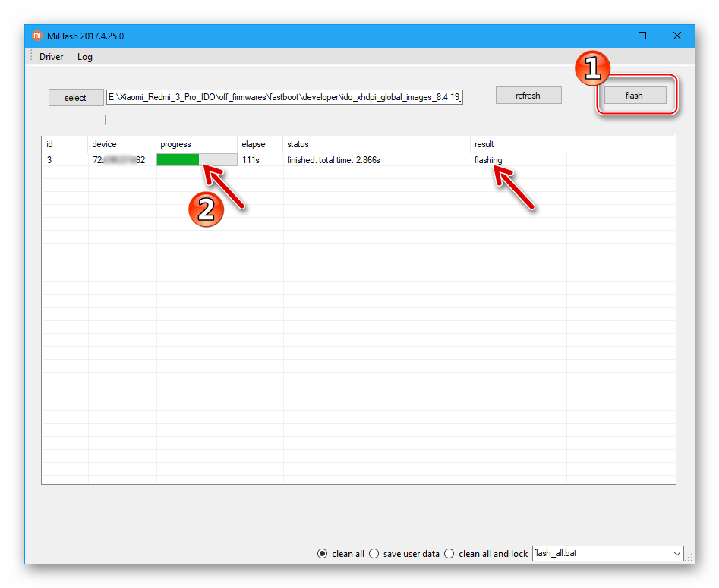719x588 pixels.
Task: Open the Log menu
Action: pyautogui.click(x=84, y=57)
